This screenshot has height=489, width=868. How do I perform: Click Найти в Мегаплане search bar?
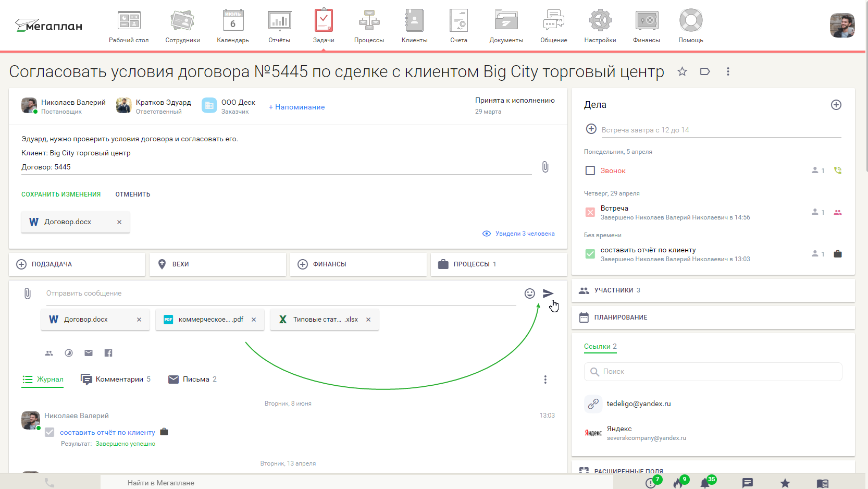[357, 483]
